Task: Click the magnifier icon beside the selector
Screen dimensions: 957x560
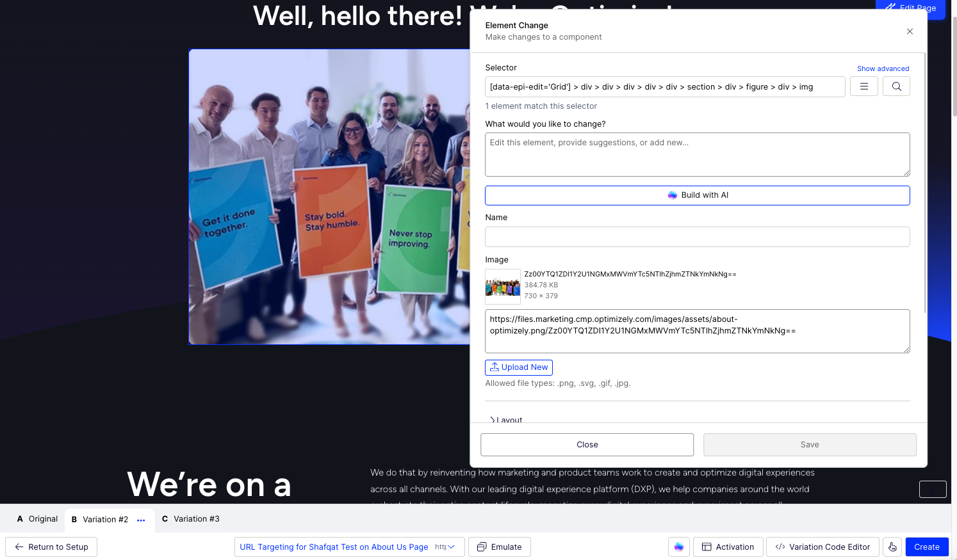Action: click(x=896, y=86)
